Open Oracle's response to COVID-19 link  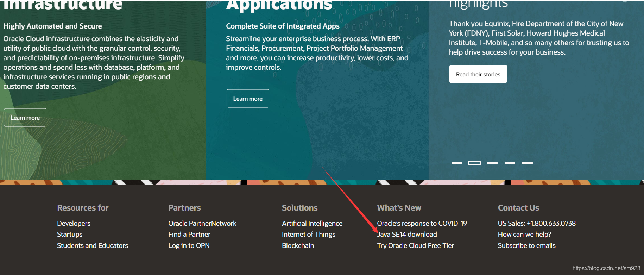click(x=422, y=223)
